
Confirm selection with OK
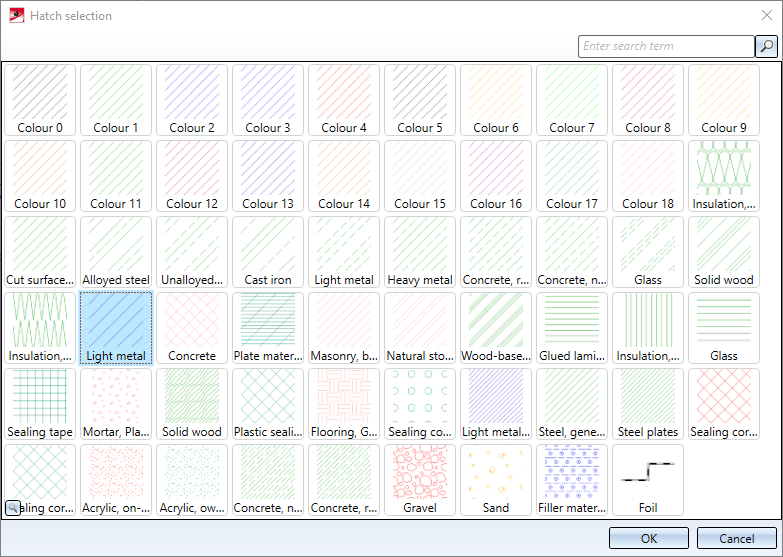click(649, 538)
